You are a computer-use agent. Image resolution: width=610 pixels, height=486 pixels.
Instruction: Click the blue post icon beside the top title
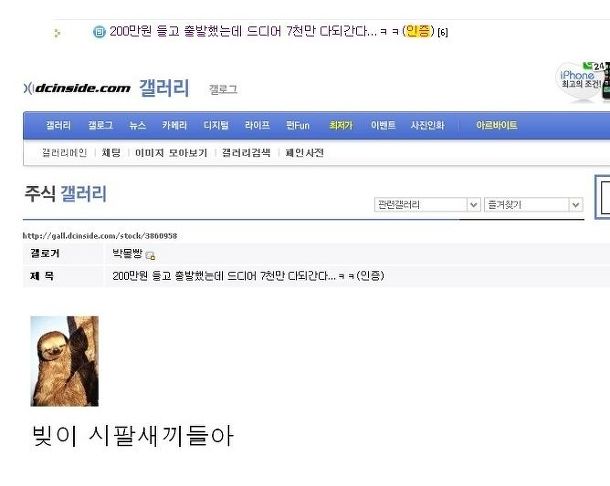[x=99, y=32]
